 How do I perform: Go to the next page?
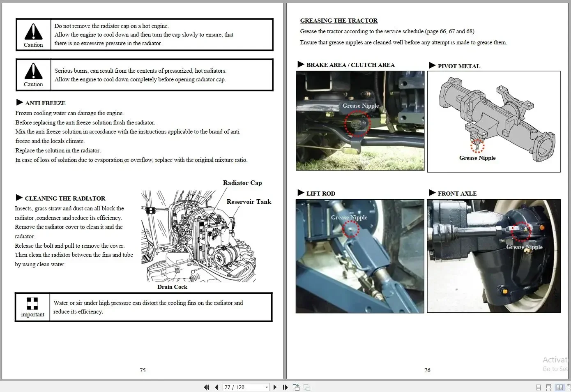pos(275,387)
